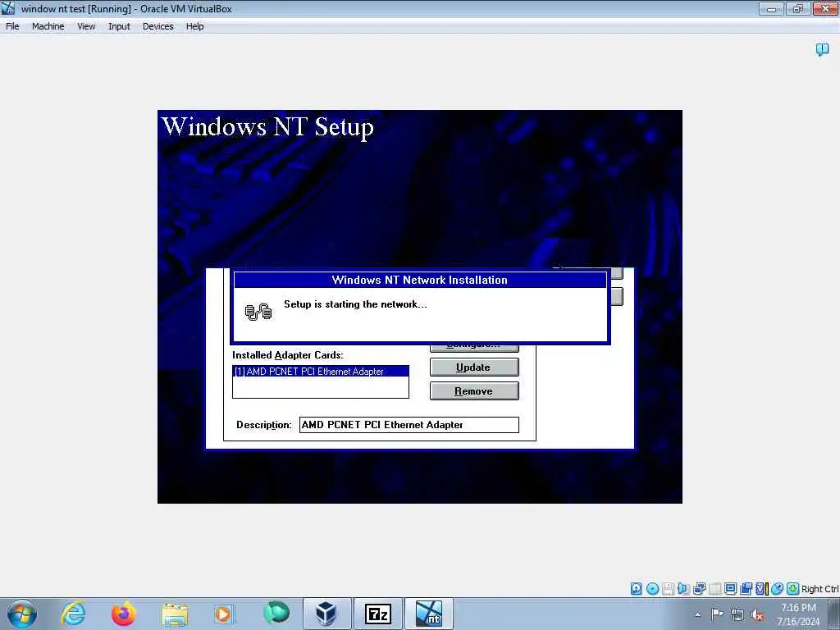The image size is (840, 630).
Task: Click the Remove button
Action: click(x=474, y=391)
